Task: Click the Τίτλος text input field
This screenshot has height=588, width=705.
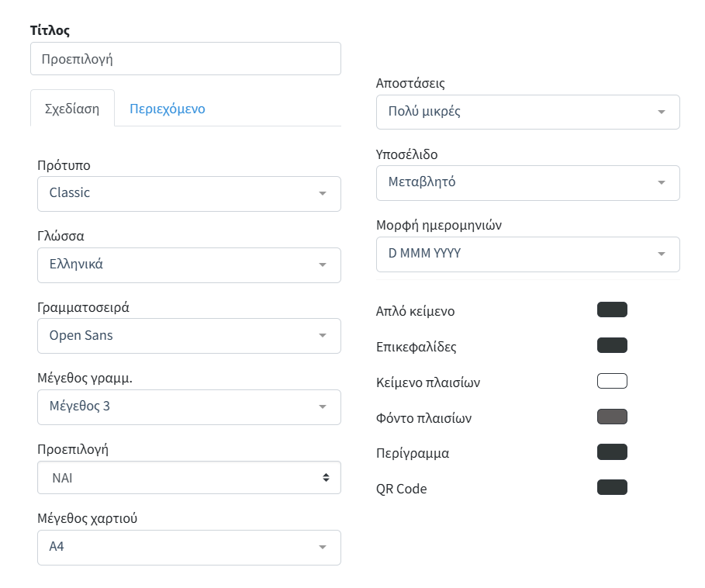Action: pos(185,59)
